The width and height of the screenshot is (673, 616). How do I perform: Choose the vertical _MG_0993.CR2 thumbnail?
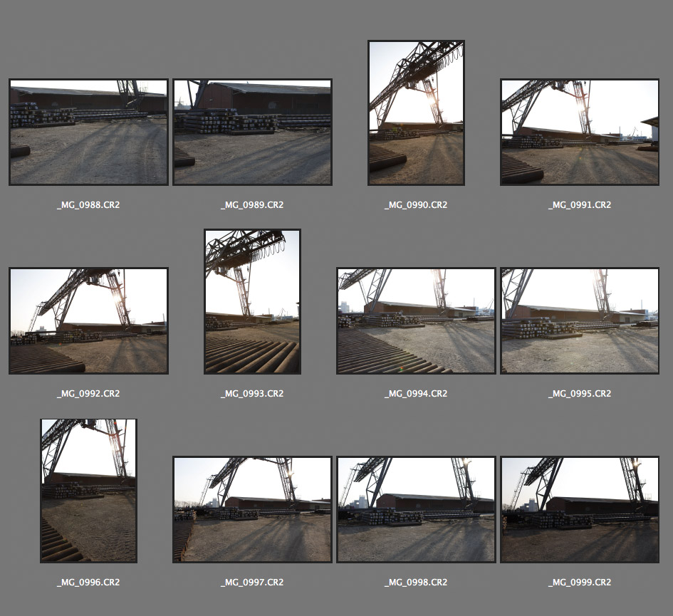pyautogui.click(x=252, y=301)
